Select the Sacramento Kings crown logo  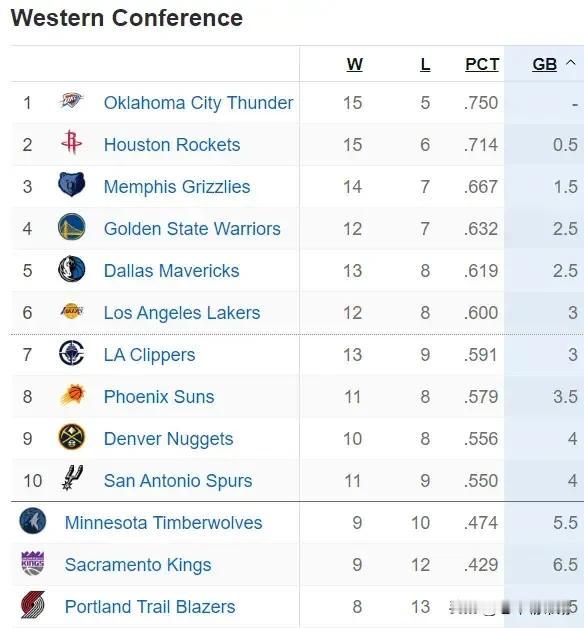33,563
